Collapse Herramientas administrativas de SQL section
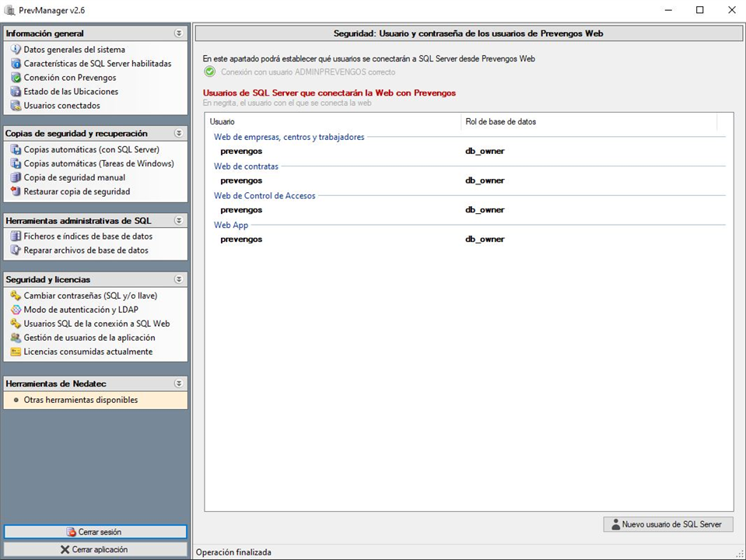 pos(179,220)
